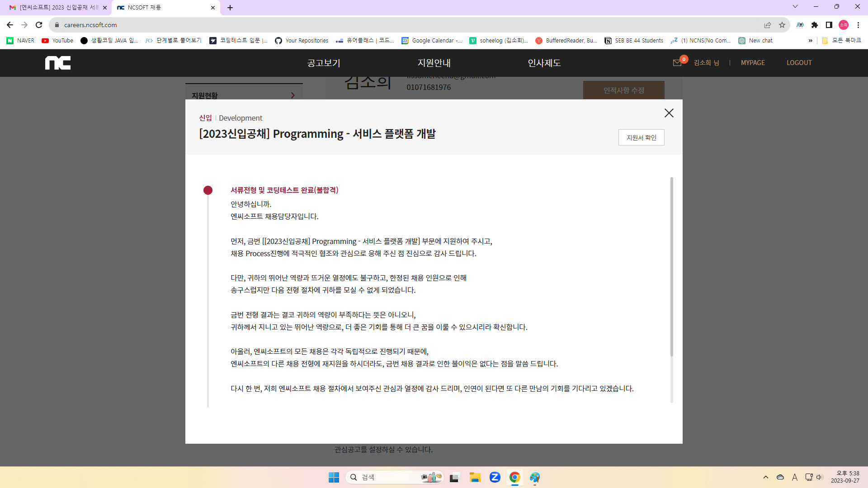
Task: Open the mail notification envelope icon
Action: pyautogui.click(x=677, y=63)
